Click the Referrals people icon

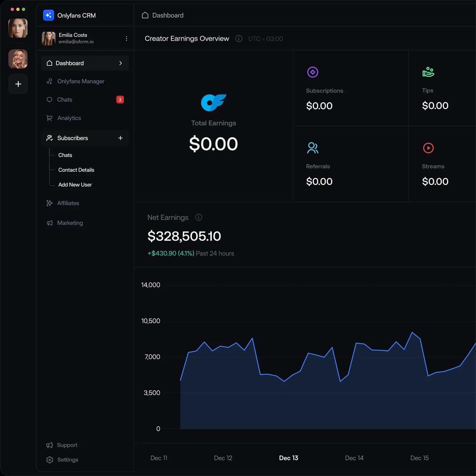313,148
